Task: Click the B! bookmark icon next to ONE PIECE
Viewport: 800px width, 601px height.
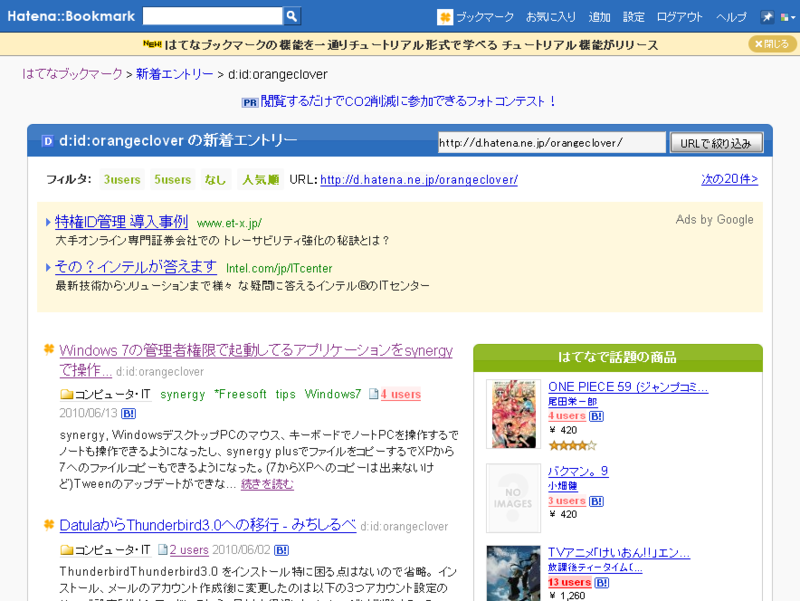Action: [x=597, y=416]
